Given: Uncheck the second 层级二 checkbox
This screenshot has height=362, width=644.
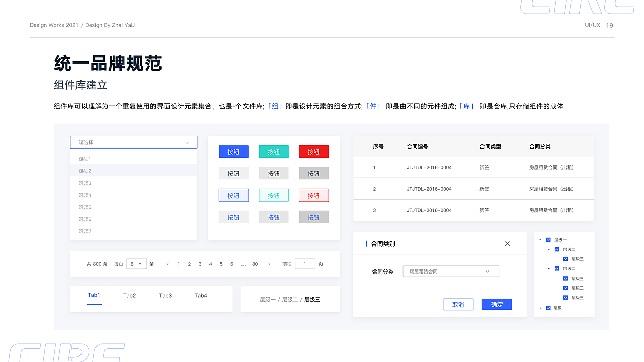Looking at the screenshot, I should coord(557,268).
